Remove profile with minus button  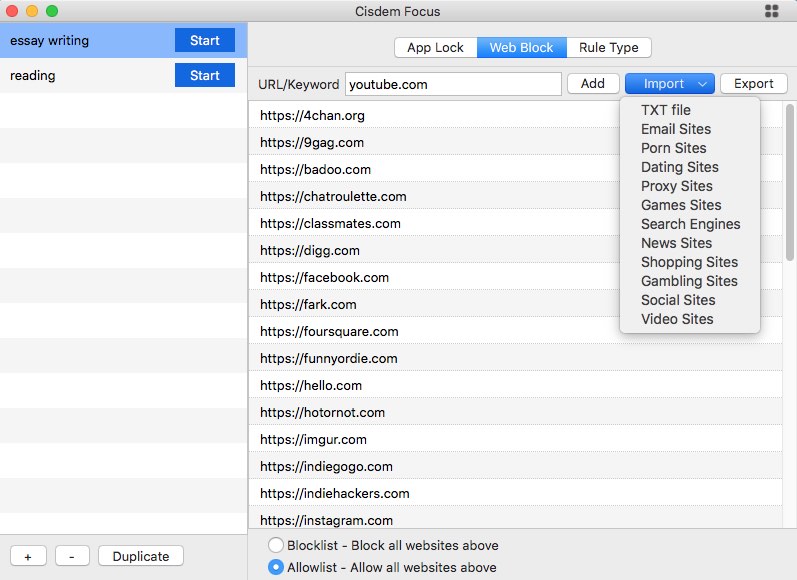coord(72,556)
